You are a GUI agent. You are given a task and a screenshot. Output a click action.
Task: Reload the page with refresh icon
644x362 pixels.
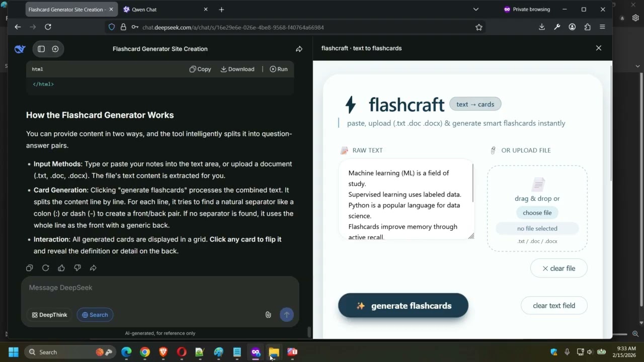48,27
